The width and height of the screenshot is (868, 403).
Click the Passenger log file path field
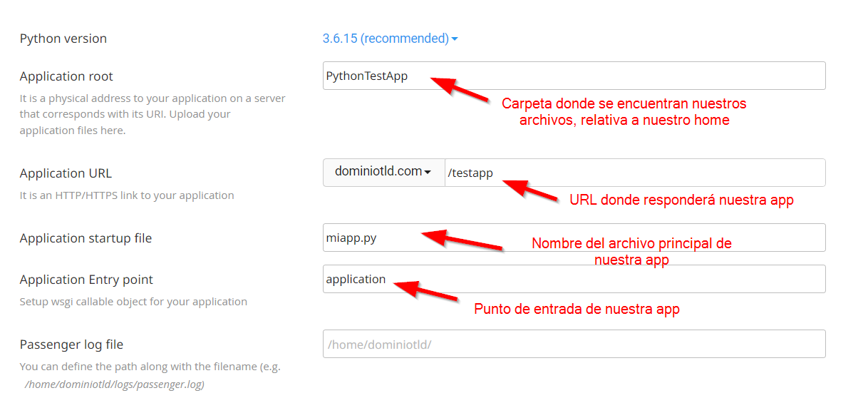[574, 344]
